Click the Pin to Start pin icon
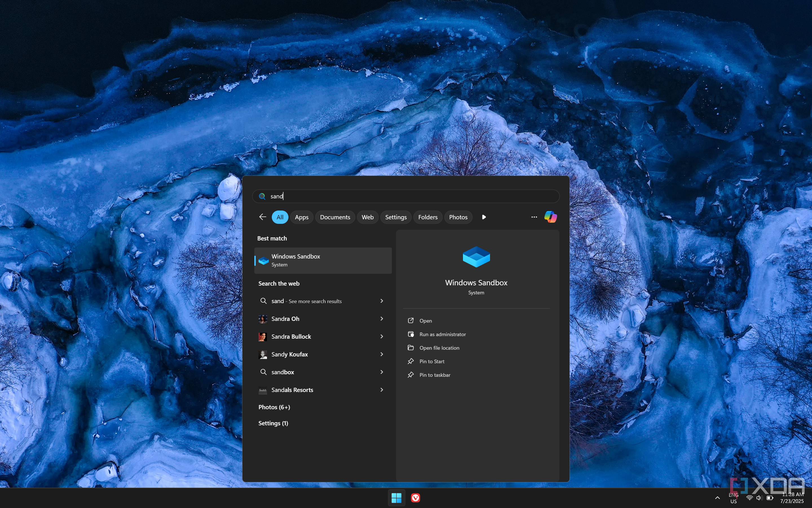 (411, 361)
